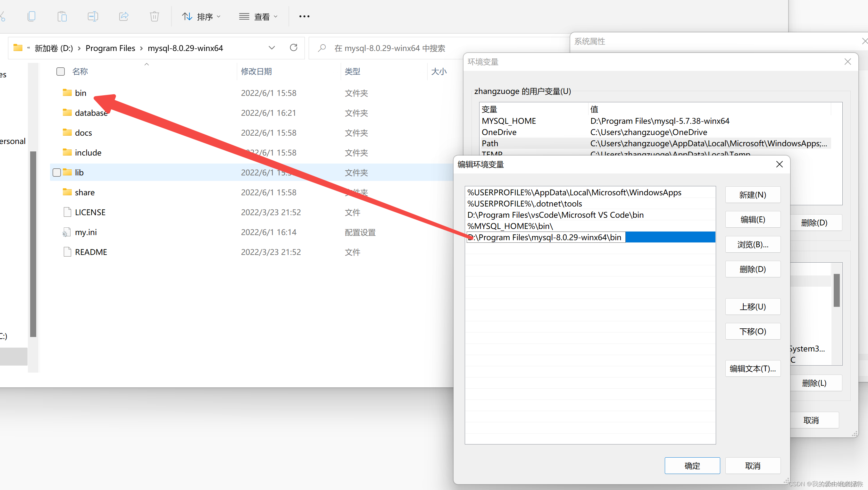
Task: Select the Path user variable row
Action: [x=655, y=143]
